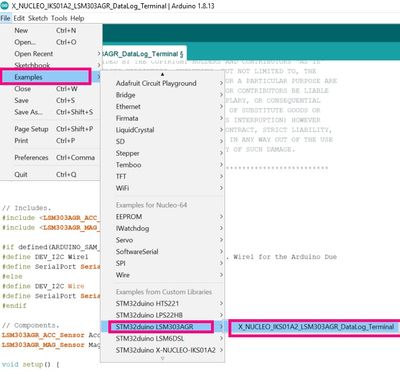Open the Edit menu

pyautogui.click(x=19, y=18)
